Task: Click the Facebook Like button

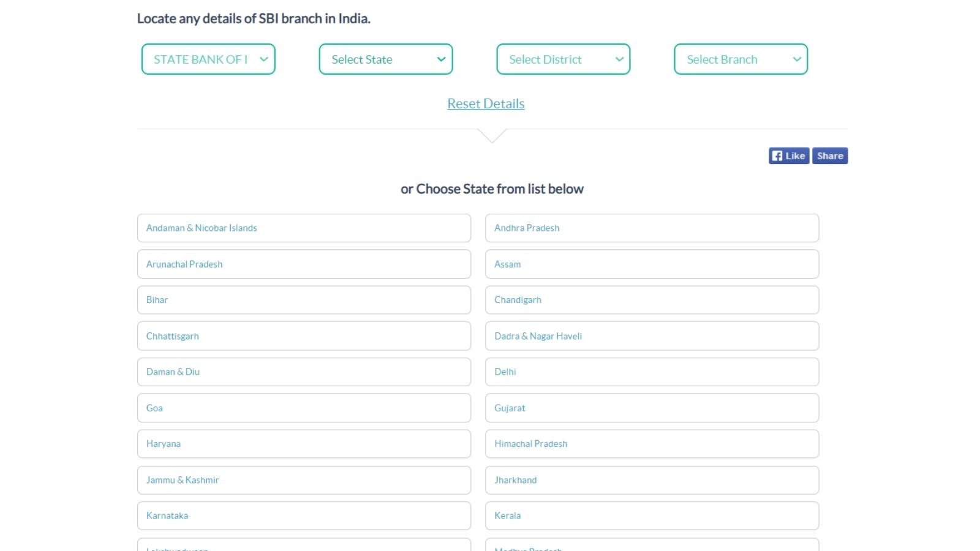Action: click(x=789, y=156)
